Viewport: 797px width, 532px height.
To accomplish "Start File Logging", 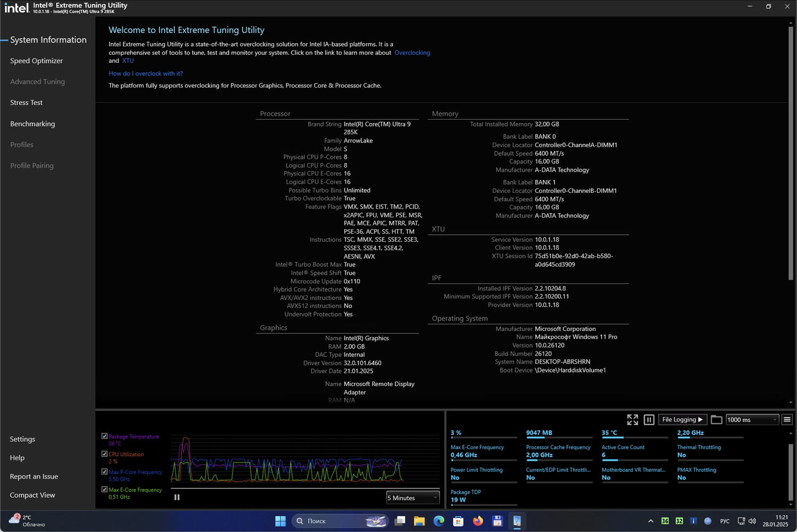I will click(x=683, y=420).
